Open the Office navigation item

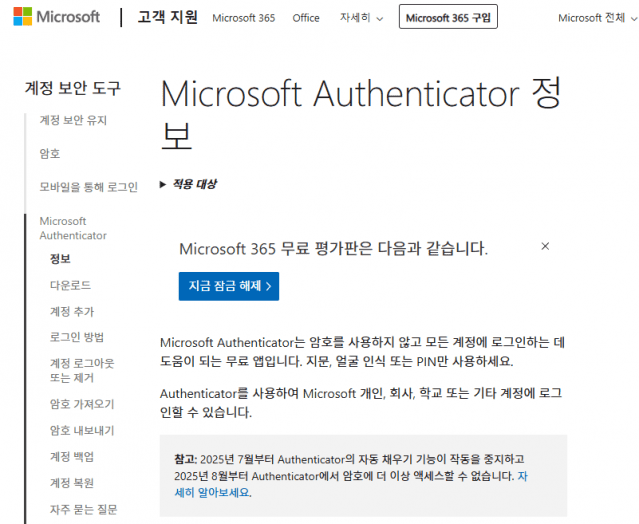[306, 18]
